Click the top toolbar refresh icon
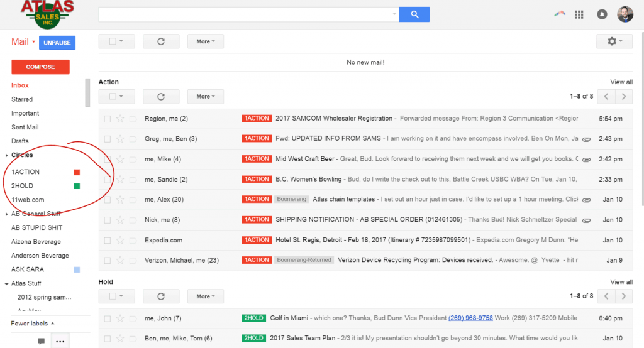Screen dimensions: 644x348 coord(161,41)
